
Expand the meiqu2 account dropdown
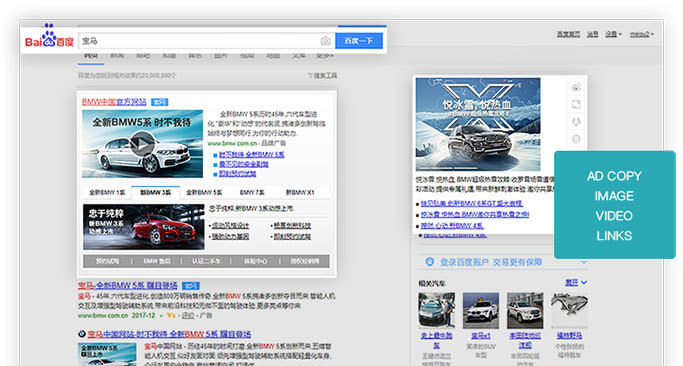pyautogui.click(x=642, y=34)
